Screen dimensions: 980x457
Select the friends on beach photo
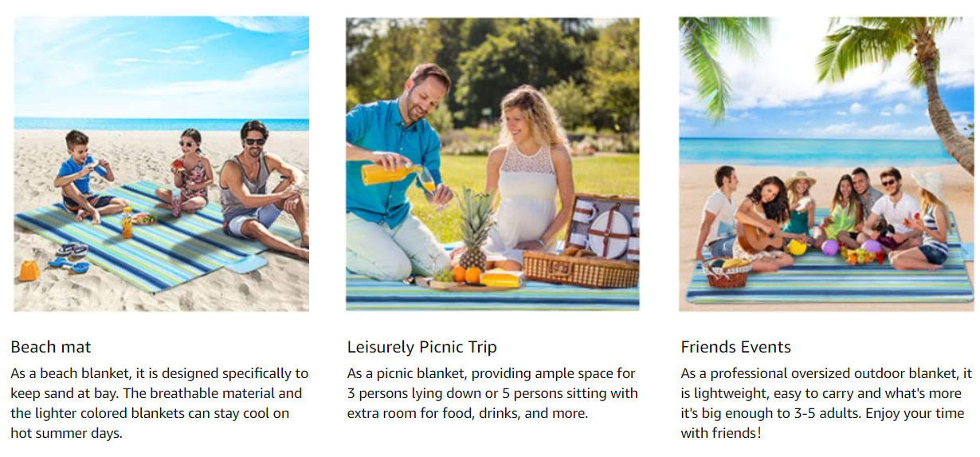[826, 163]
